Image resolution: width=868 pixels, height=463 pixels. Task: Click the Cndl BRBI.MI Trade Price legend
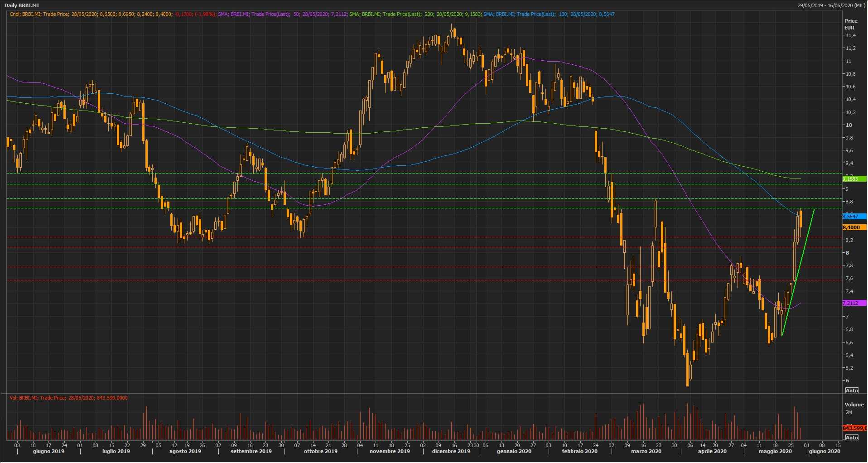[91, 14]
